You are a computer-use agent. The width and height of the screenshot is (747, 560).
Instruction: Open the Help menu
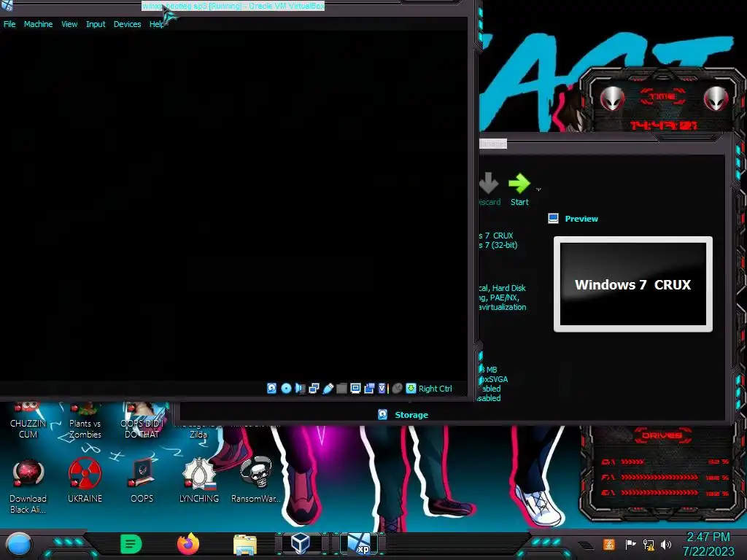pyautogui.click(x=156, y=24)
